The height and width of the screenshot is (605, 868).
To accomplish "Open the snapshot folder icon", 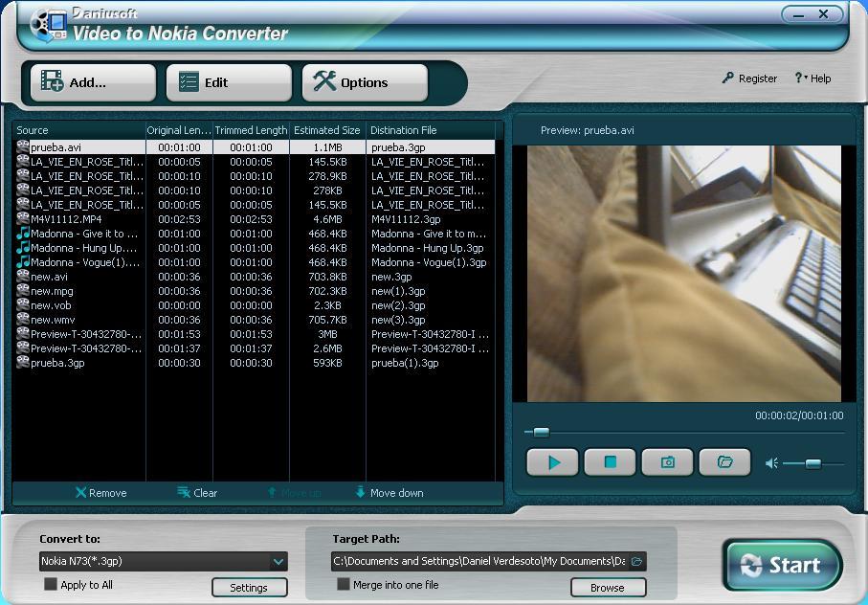I will [x=725, y=462].
